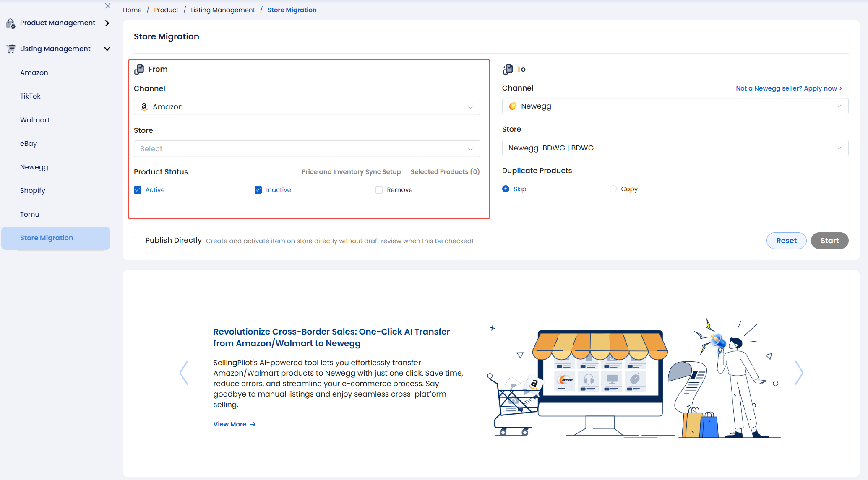868x480 pixels.
Task: Uncheck the Inactive product status checkbox
Action: point(258,190)
